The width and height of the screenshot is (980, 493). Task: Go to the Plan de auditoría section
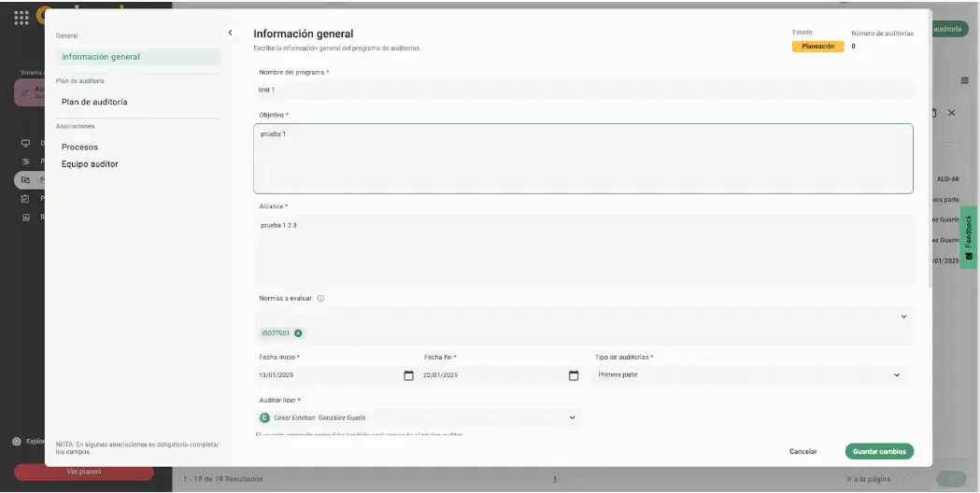pyautogui.click(x=94, y=102)
